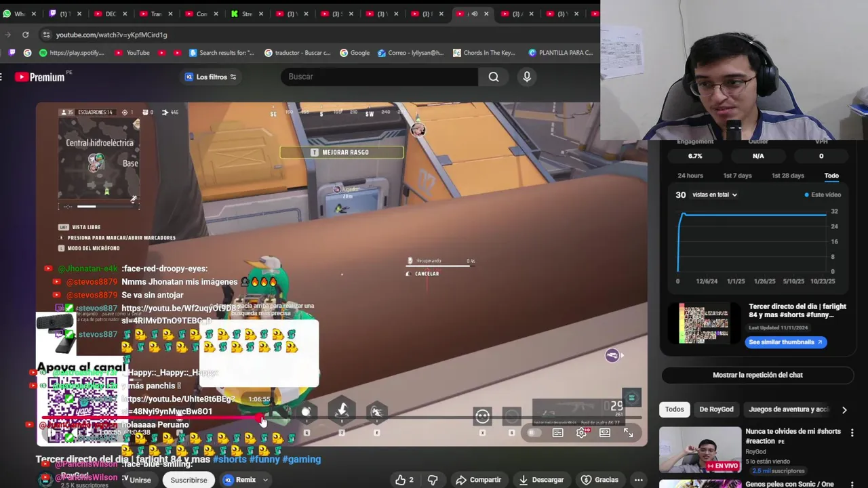
Task: Click the tier-list thumbnail in stats panel
Action: [x=704, y=324]
